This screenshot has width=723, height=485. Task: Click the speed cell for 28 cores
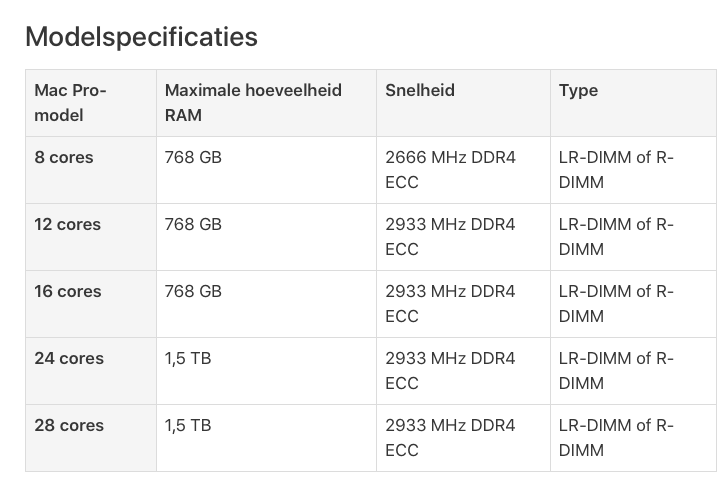450,438
